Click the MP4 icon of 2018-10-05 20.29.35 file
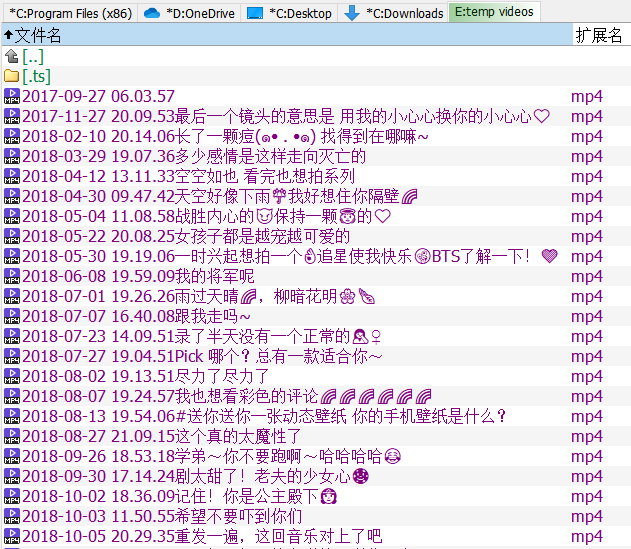The width and height of the screenshot is (631, 549). 12,537
